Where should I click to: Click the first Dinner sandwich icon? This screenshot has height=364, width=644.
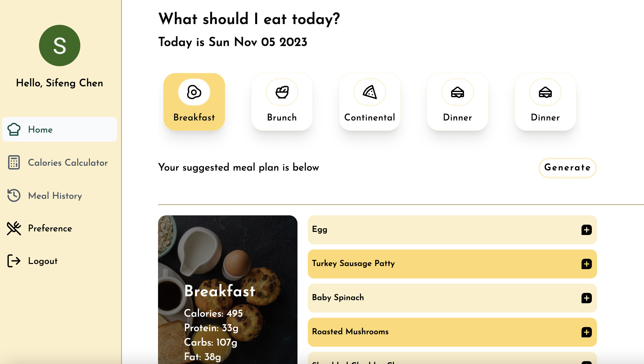coord(457,92)
